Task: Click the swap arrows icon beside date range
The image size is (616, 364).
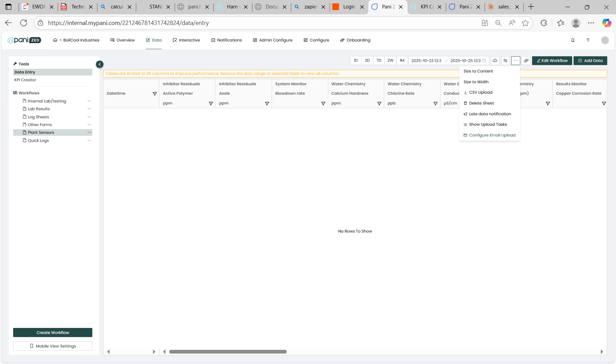Action: pos(505,61)
